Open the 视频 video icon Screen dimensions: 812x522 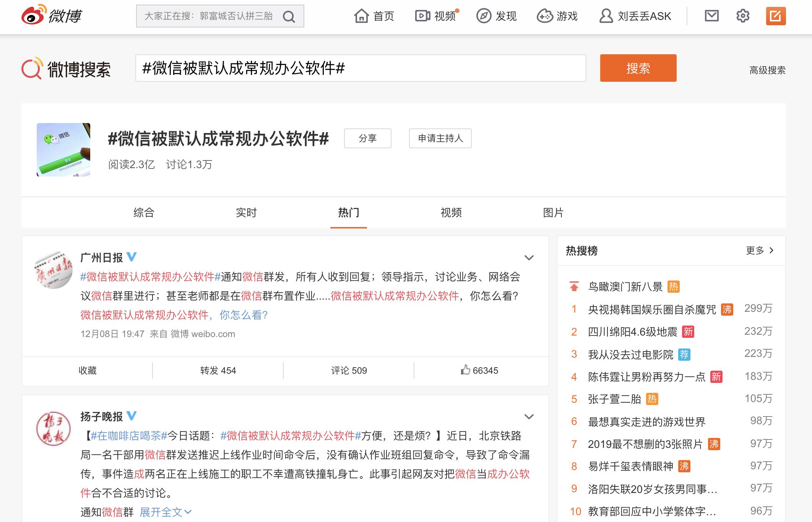[422, 16]
